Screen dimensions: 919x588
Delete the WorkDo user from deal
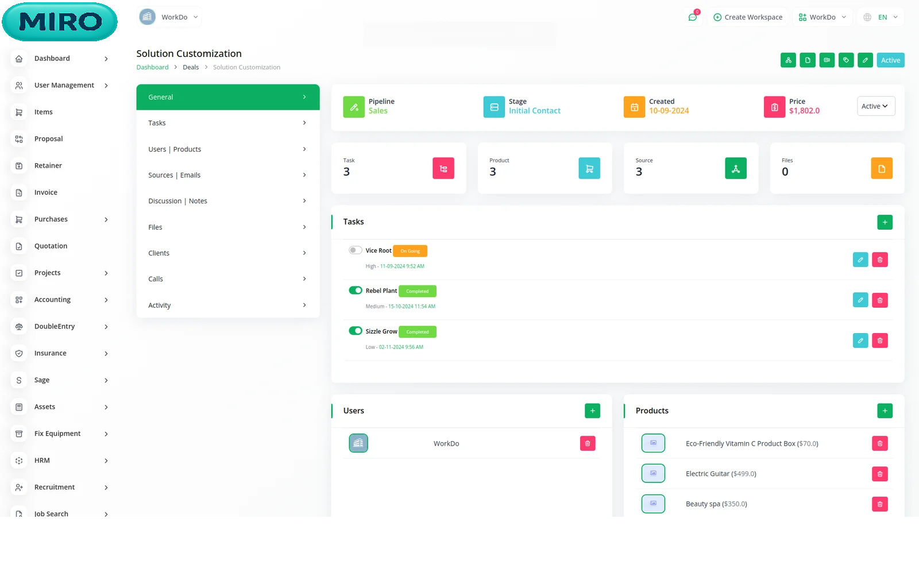click(x=587, y=444)
